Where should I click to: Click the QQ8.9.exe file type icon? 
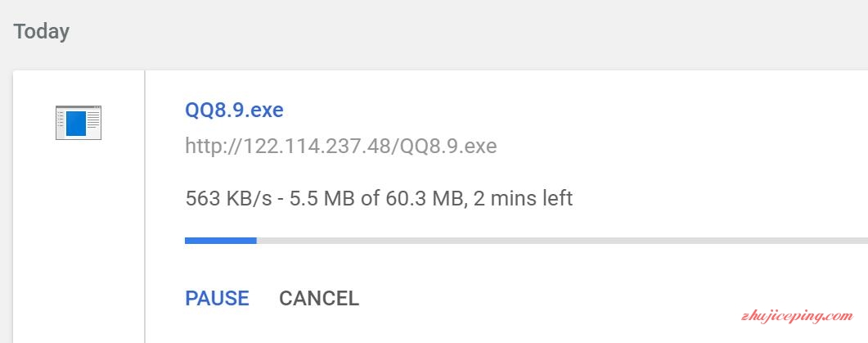(x=78, y=123)
